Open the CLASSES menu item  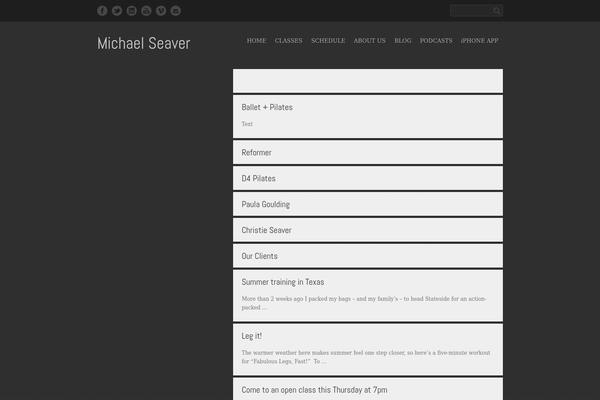289,41
